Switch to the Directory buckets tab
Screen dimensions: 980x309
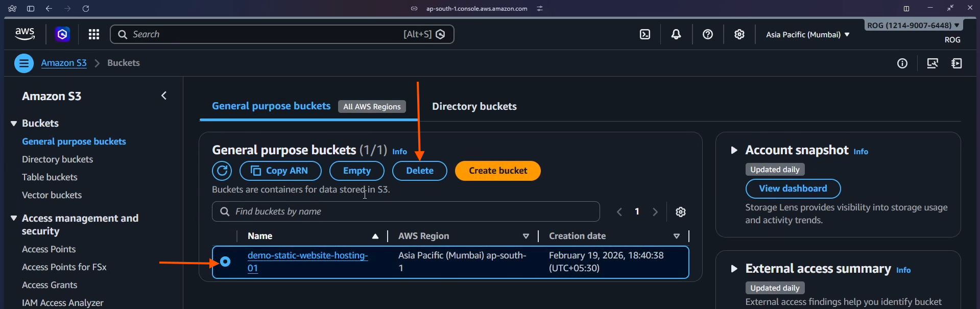(474, 106)
